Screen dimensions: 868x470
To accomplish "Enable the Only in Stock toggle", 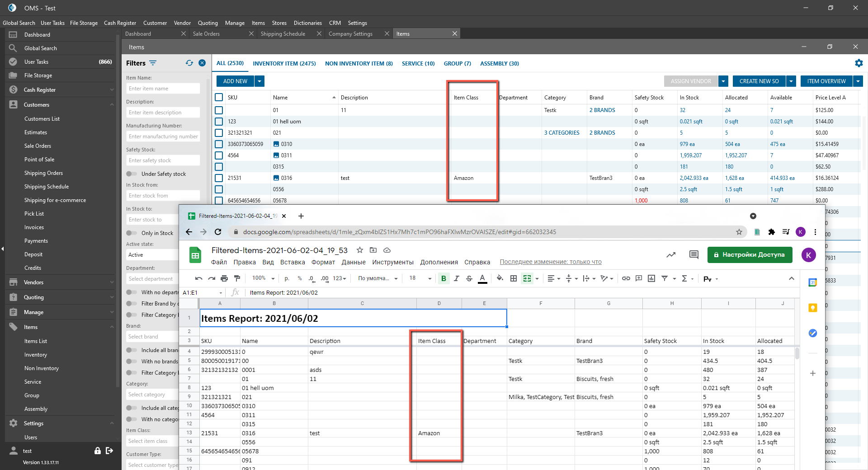I will pyautogui.click(x=132, y=233).
